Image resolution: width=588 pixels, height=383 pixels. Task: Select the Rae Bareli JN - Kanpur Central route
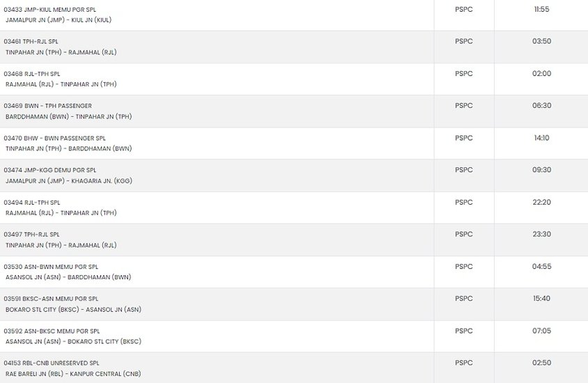coord(73,374)
